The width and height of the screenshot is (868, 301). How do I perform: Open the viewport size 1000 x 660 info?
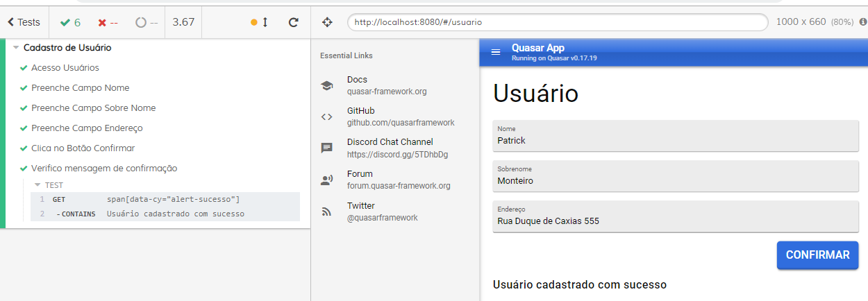pos(801,22)
